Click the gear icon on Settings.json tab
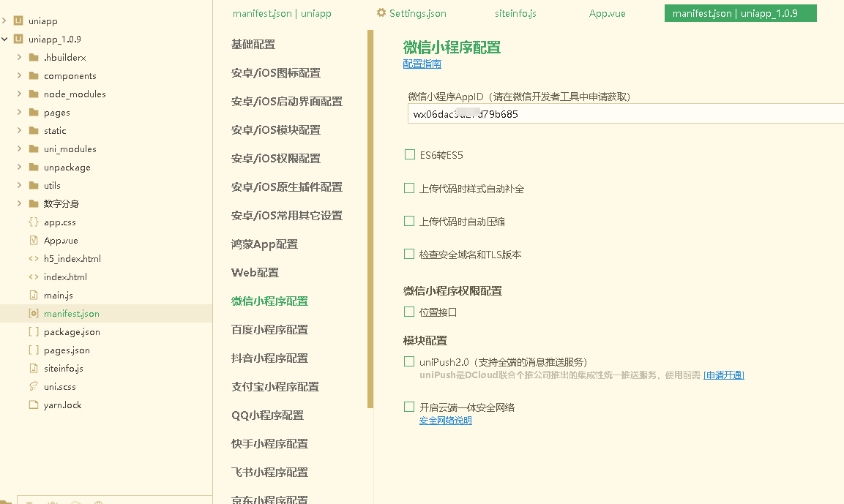Viewport: 844px width, 504px height. point(381,13)
